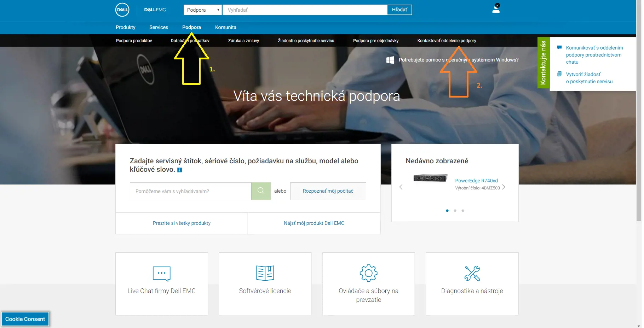Open Žiadosti o poskytnutie servisu
This screenshot has height=328, width=644.
tap(306, 41)
